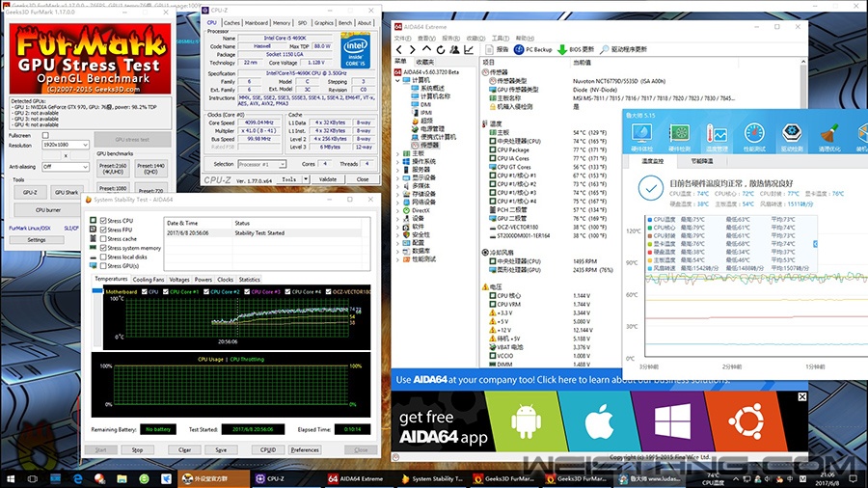Enable Stress local disks checkbox

coord(103,257)
